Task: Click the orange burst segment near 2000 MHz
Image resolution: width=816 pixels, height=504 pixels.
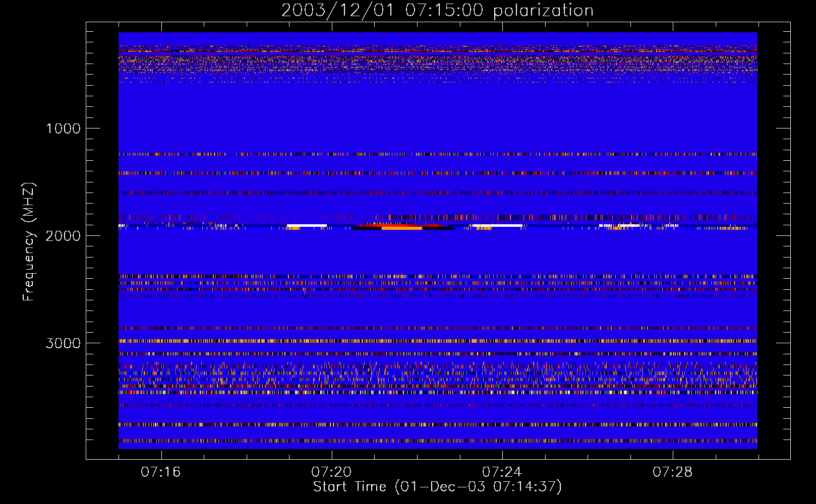Action: click(x=402, y=228)
